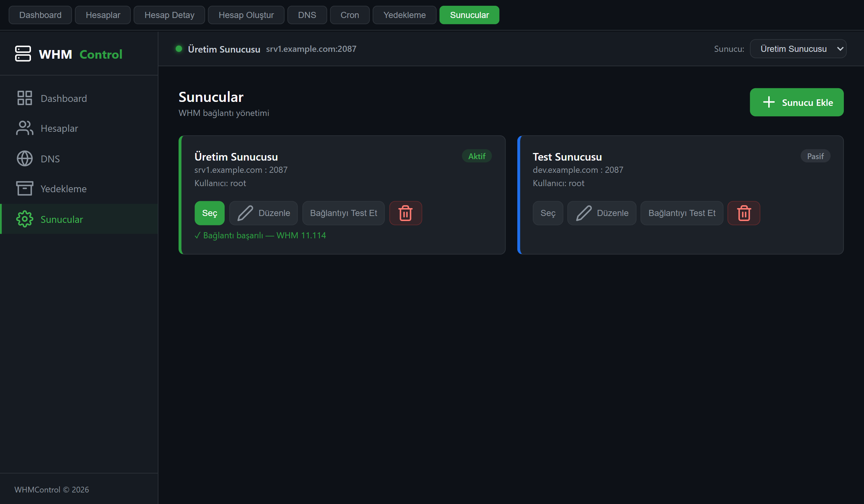The width and height of the screenshot is (864, 504).
Task: Click the DNS globe icon in sidebar
Action: (x=24, y=158)
